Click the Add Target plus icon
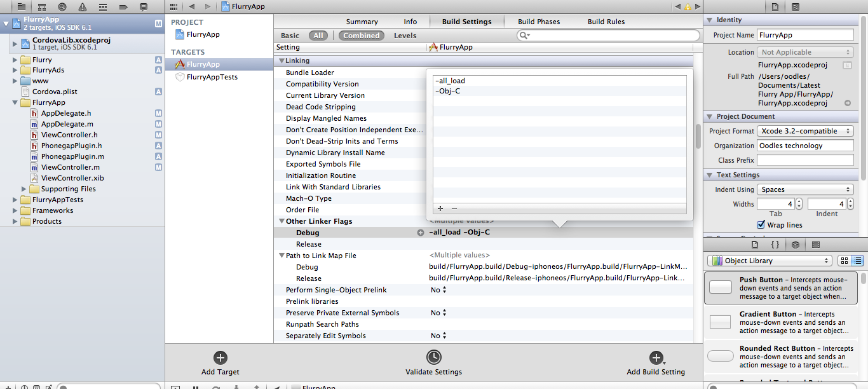Screen dimensions: 868x389 click(x=220, y=358)
